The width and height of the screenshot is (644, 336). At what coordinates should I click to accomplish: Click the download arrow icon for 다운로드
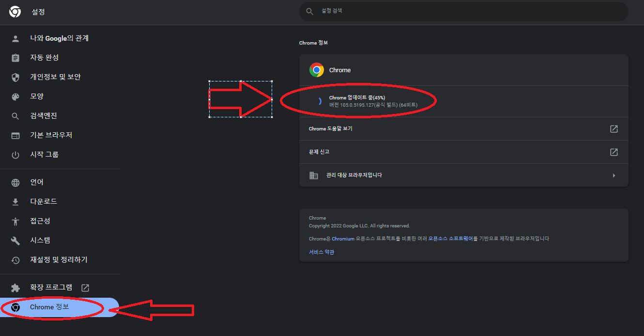15,202
